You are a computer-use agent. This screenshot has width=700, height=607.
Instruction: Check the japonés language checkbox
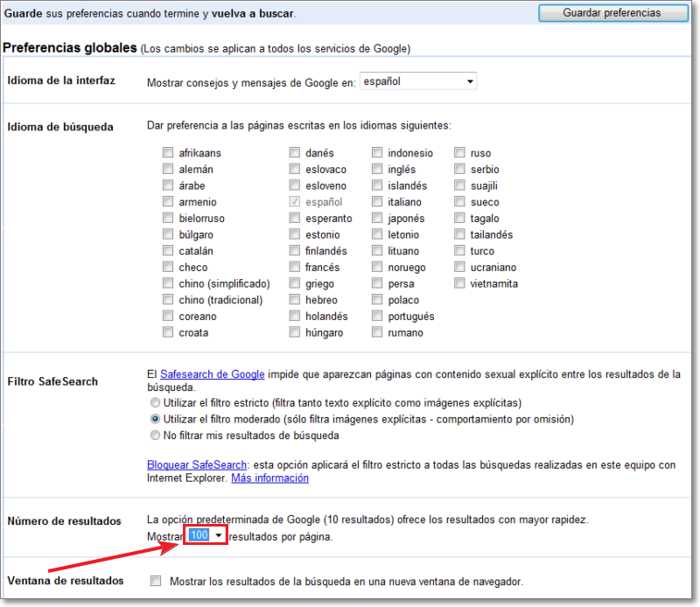coord(377,218)
